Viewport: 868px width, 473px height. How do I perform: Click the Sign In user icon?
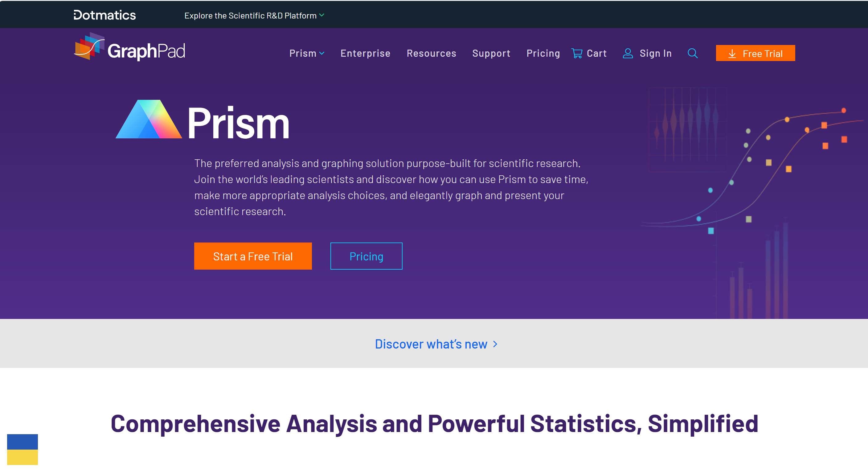tap(627, 53)
